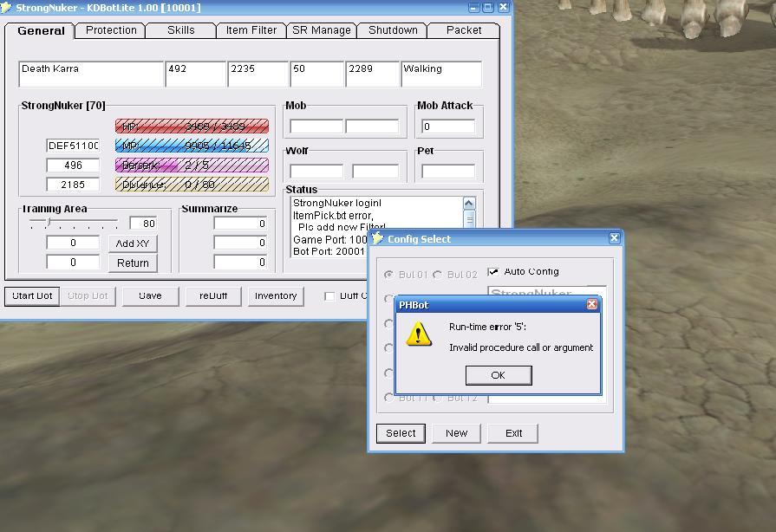The width and height of the screenshot is (776, 532).
Task: Open the Skills tab
Action: click(x=181, y=30)
